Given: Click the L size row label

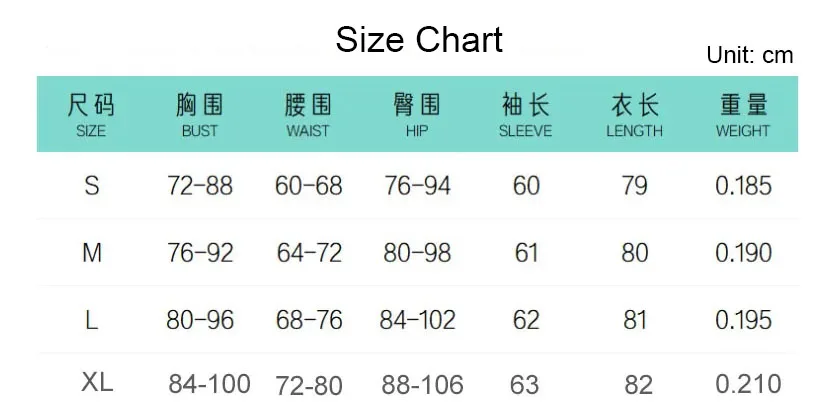Looking at the screenshot, I should 92,320.
